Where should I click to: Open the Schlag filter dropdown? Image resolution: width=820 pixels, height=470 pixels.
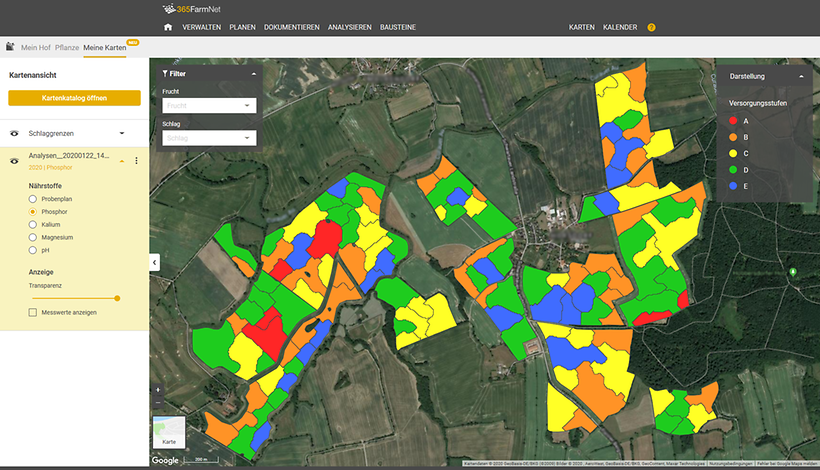click(209, 138)
